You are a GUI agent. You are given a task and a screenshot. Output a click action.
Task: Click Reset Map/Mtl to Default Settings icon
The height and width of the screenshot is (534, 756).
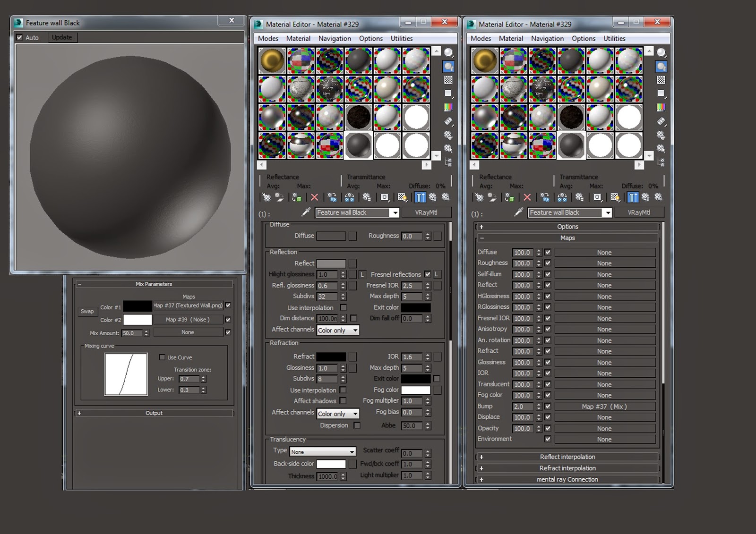[314, 197]
